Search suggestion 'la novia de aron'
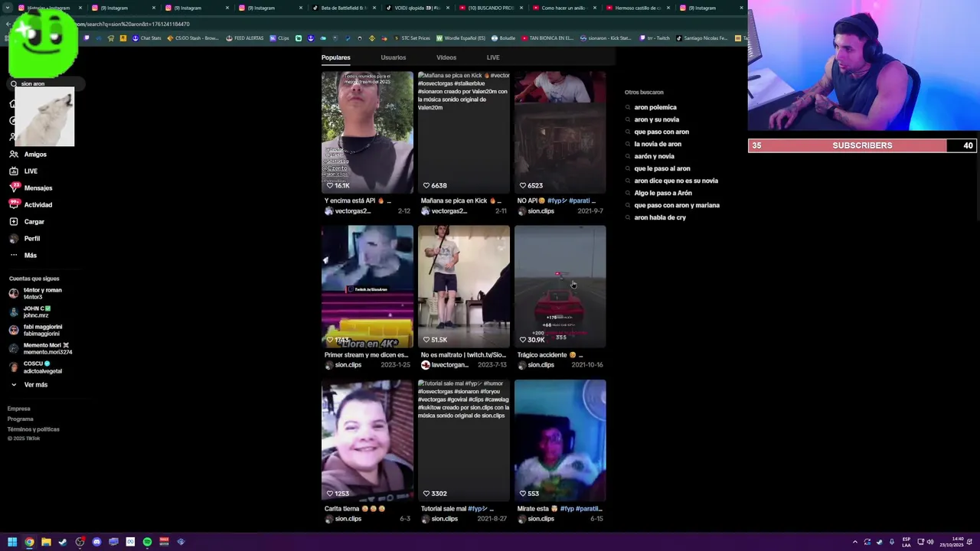This screenshot has height=551, width=980. click(658, 144)
